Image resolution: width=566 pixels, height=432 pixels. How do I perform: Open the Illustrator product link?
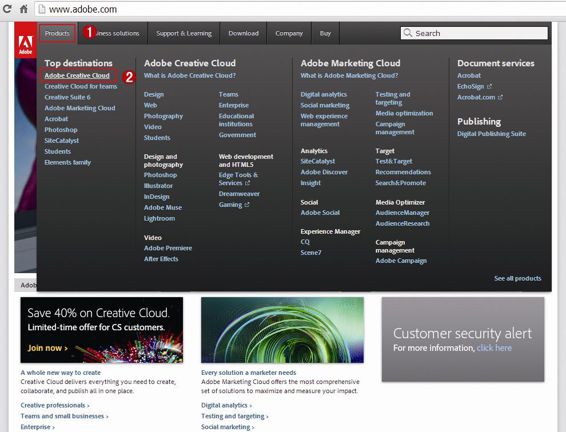(x=158, y=186)
